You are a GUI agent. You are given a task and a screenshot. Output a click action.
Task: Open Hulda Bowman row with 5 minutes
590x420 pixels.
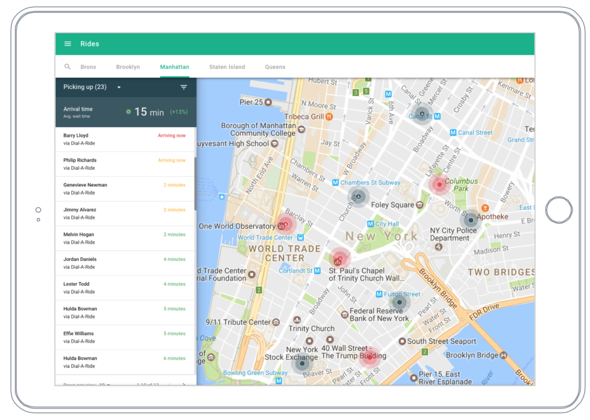126,313
